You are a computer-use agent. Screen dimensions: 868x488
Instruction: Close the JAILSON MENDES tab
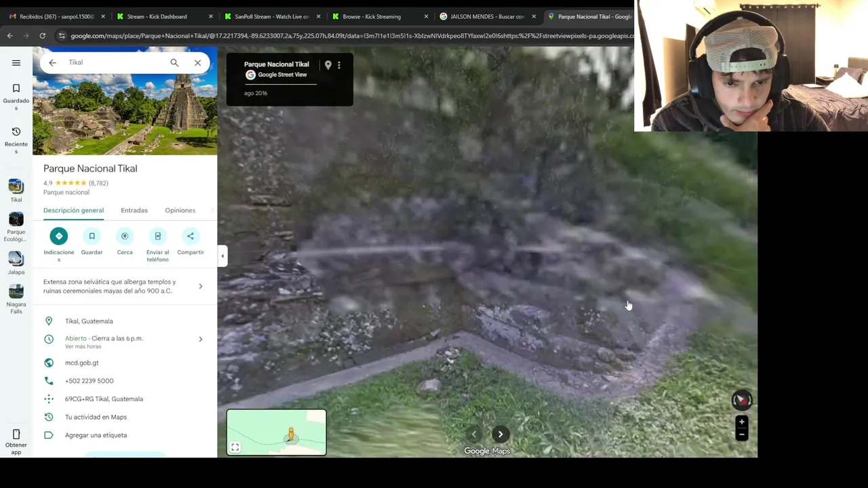coord(534,16)
